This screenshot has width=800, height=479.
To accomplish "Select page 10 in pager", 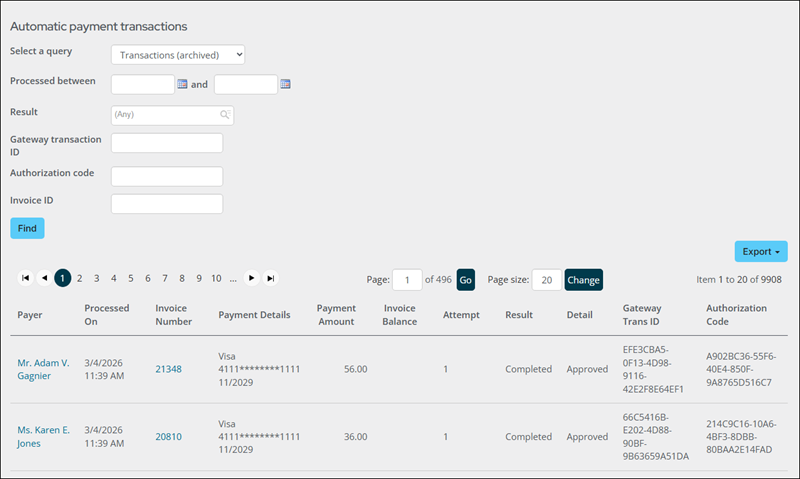I will [216, 278].
